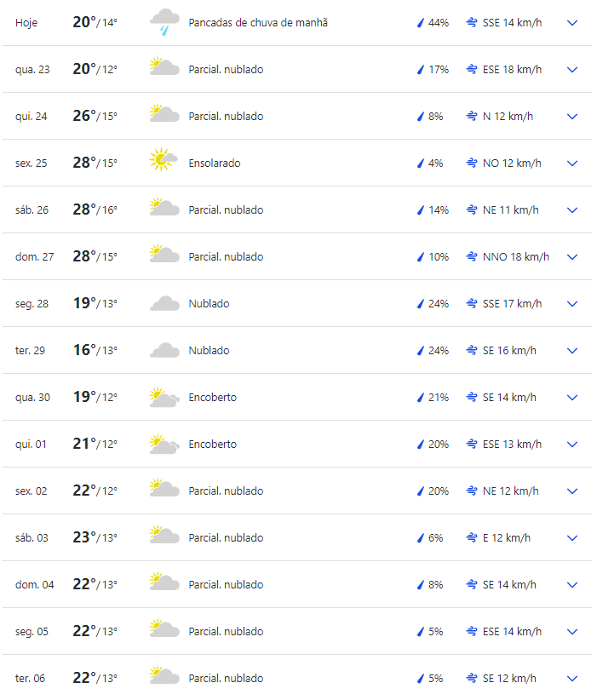Expand details for sáb. 03
This screenshot has height=700, width=597.
572,538
